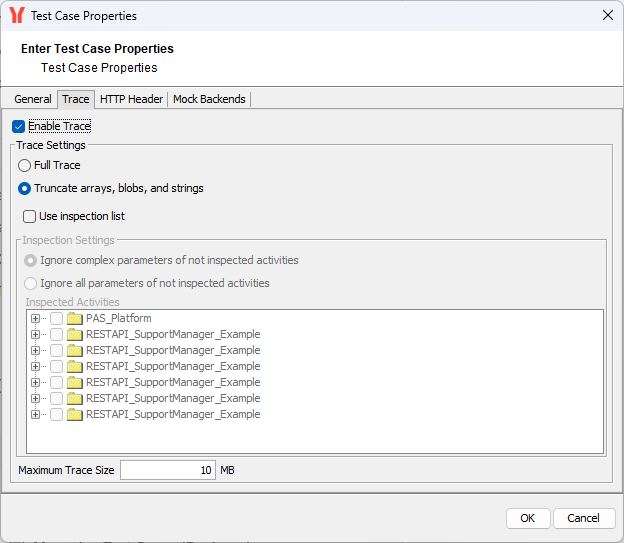Switch to the General tab
Viewport: 624px width, 543px height.
coord(33,99)
